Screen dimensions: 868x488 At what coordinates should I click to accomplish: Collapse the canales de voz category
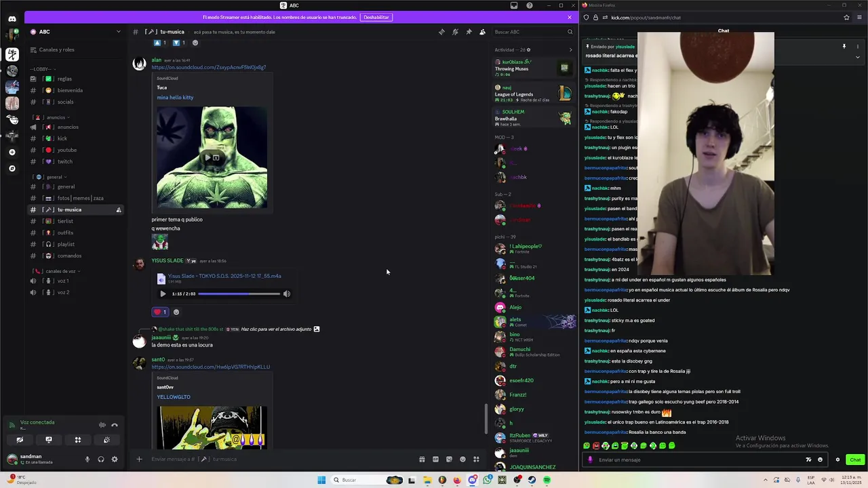coord(58,271)
